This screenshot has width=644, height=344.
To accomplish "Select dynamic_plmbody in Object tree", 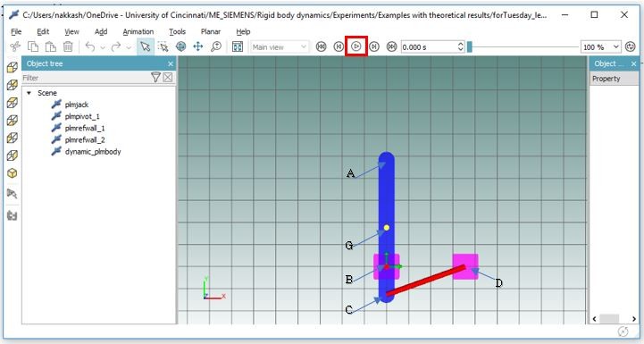I will pos(93,152).
